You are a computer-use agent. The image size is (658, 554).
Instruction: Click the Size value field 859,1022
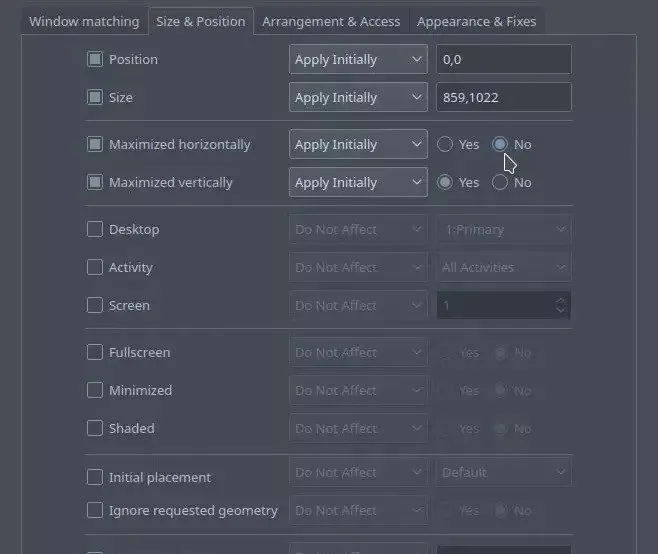tap(504, 97)
